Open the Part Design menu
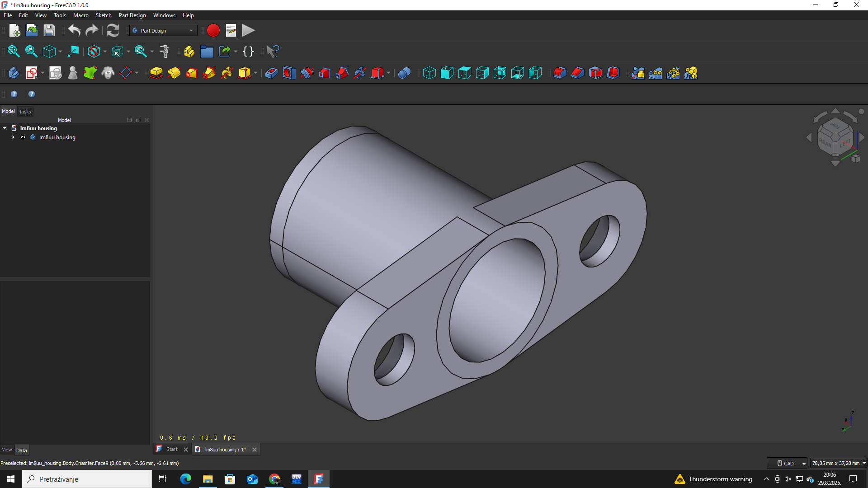 [x=132, y=15]
